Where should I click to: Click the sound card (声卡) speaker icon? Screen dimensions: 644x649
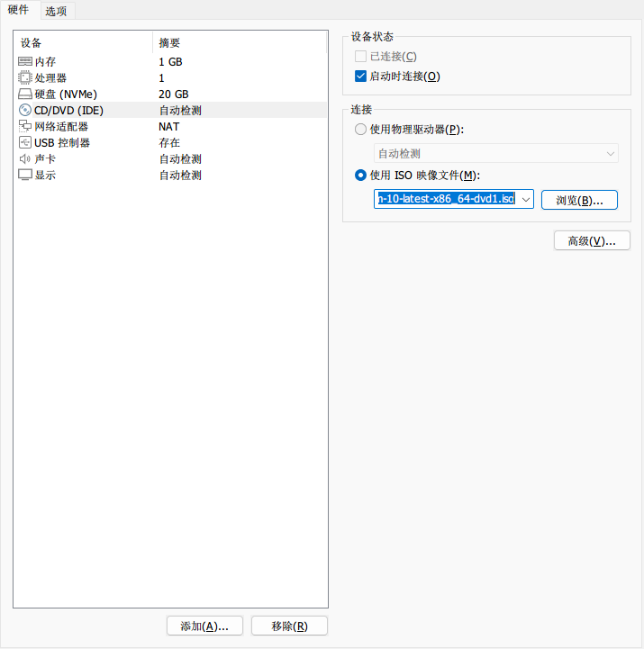(25, 158)
